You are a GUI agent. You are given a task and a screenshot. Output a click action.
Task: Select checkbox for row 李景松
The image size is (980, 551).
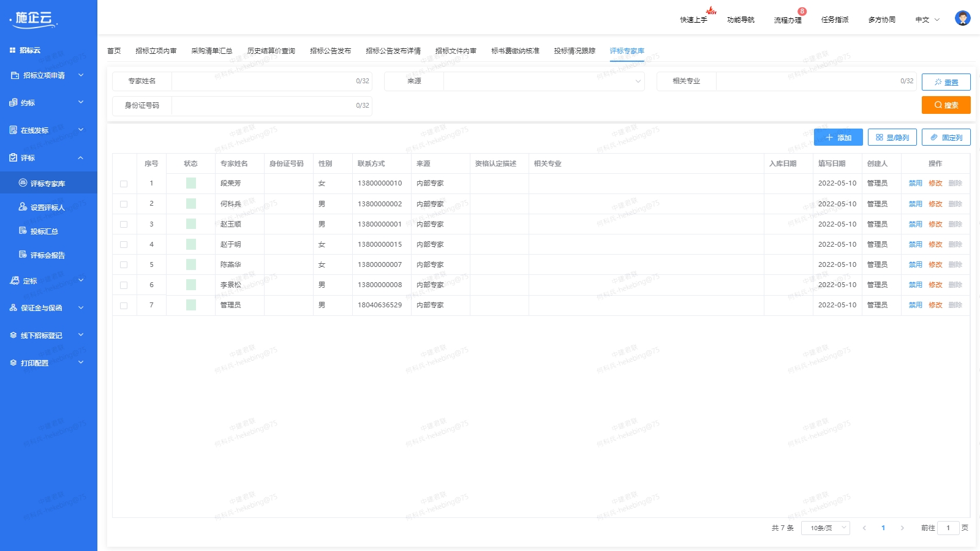point(124,285)
